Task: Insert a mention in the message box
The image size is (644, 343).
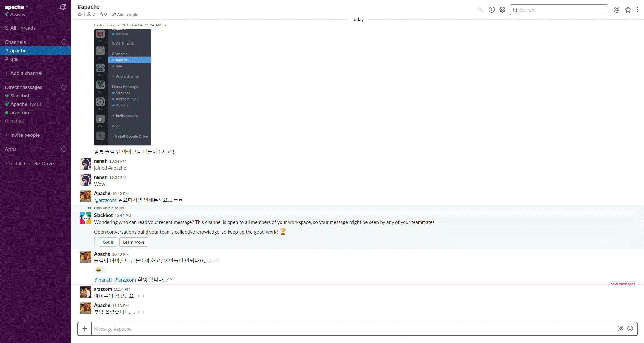Action: click(620, 328)
